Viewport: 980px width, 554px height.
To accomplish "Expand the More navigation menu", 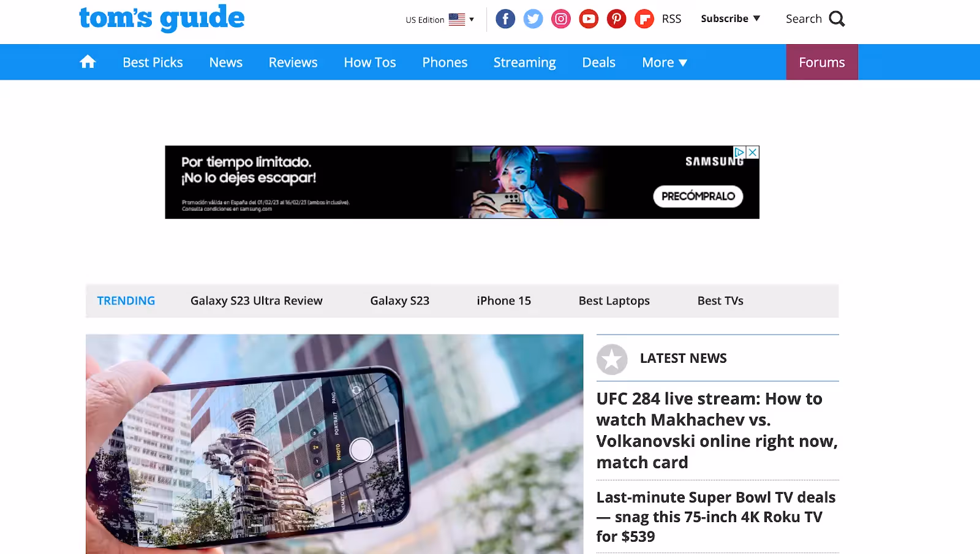I will coord(665,63).
